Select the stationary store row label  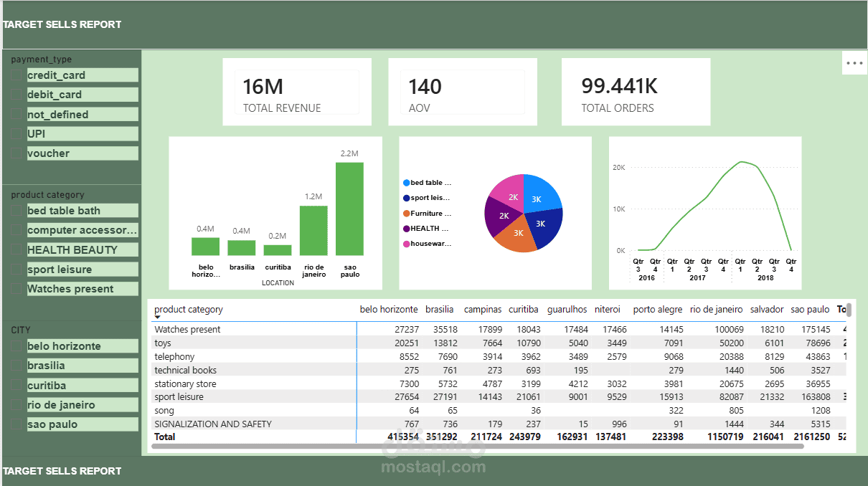pyautogui.click(x=185, y=384)
